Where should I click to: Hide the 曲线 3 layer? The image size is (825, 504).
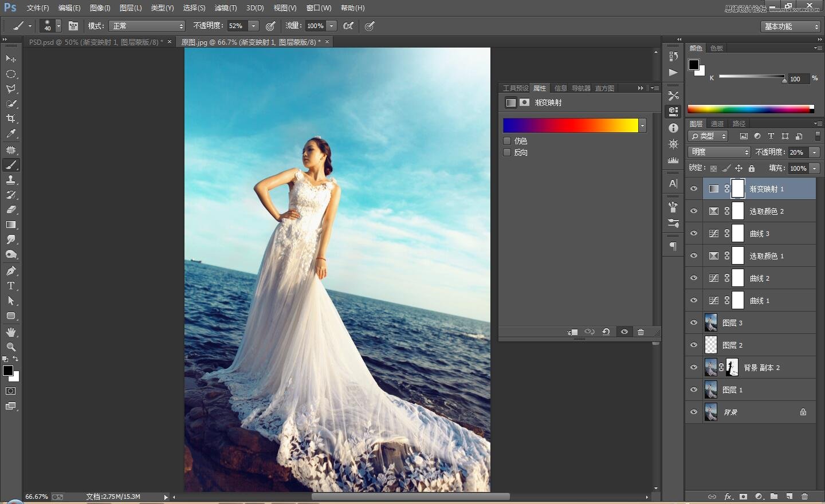click(x=694, y=234)
